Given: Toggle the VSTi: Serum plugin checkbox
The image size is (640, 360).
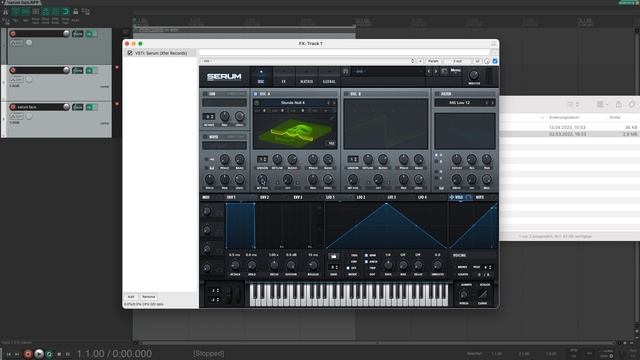Looking at the screenshot, I should point(130,53).
